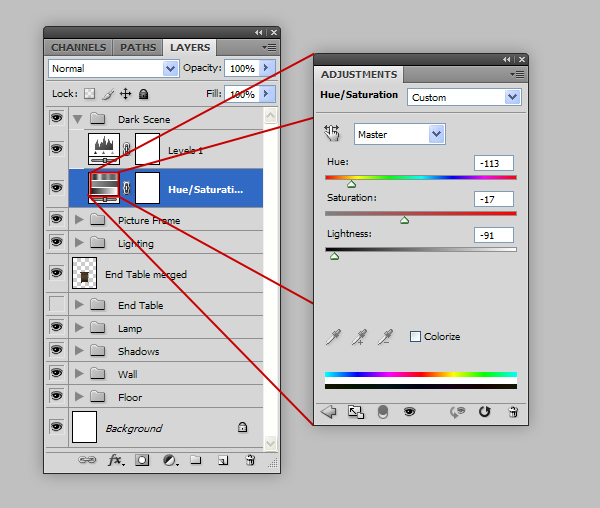The image size is (600, 508).
Task: Expand the Picture Frame group
Action: point(79,220)
